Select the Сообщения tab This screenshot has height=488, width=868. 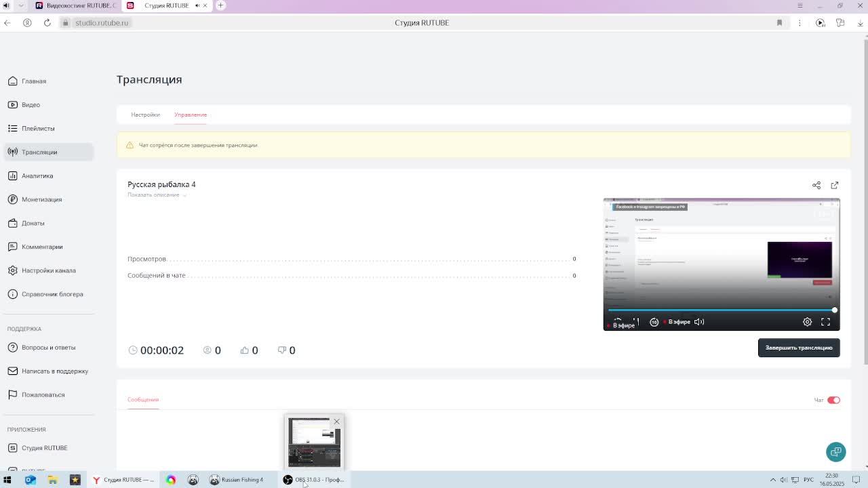(x=143, y=400)
